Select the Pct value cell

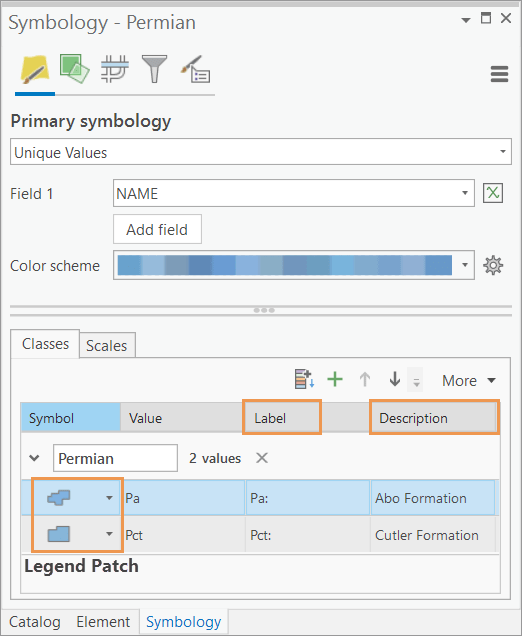pyautogui.click(x=183, y=534)
